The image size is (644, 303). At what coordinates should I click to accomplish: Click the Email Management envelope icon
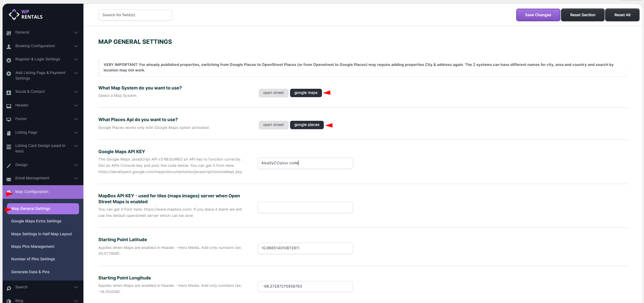9,179
